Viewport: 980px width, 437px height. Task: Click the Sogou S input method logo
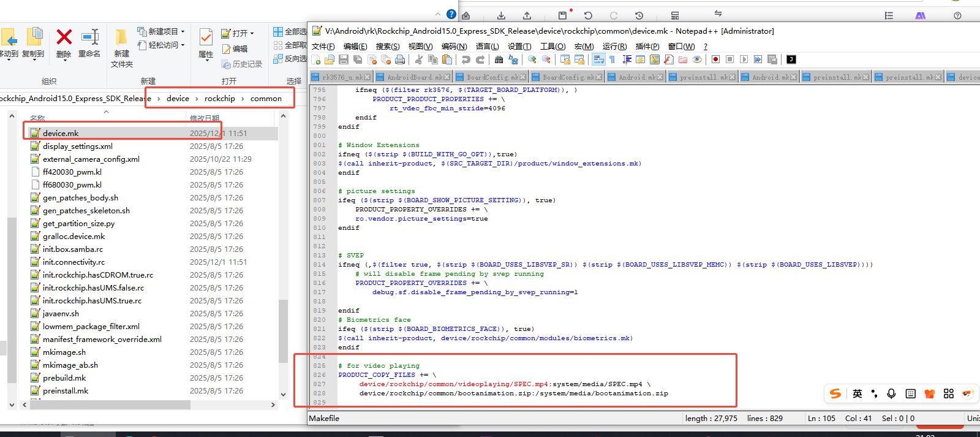click(x=835, y=393)
